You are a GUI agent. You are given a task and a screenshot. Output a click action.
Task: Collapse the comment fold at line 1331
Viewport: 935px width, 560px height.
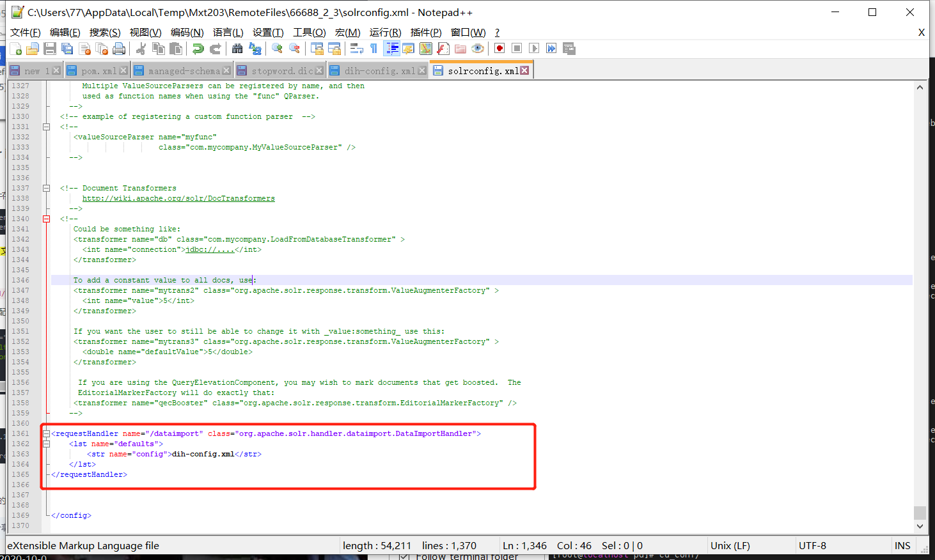(x=46, y=127)
